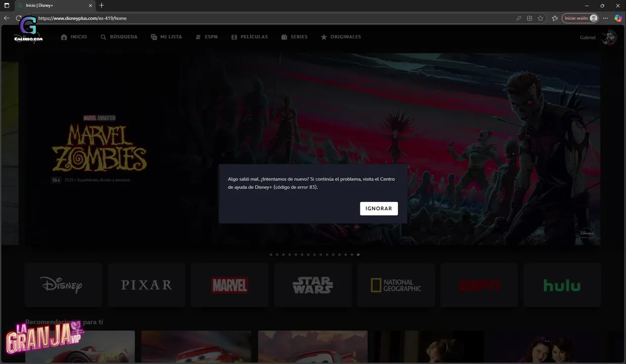The image size is (626, 364).
Task: Open the ESPN brand tile below the banner
Action: click(479, 285)
